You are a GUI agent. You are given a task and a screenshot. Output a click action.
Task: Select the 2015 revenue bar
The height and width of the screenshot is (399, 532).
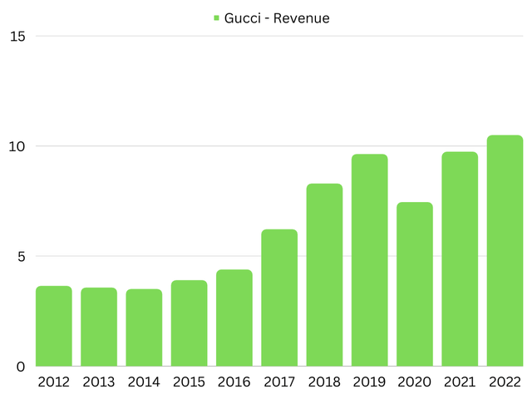190,323
